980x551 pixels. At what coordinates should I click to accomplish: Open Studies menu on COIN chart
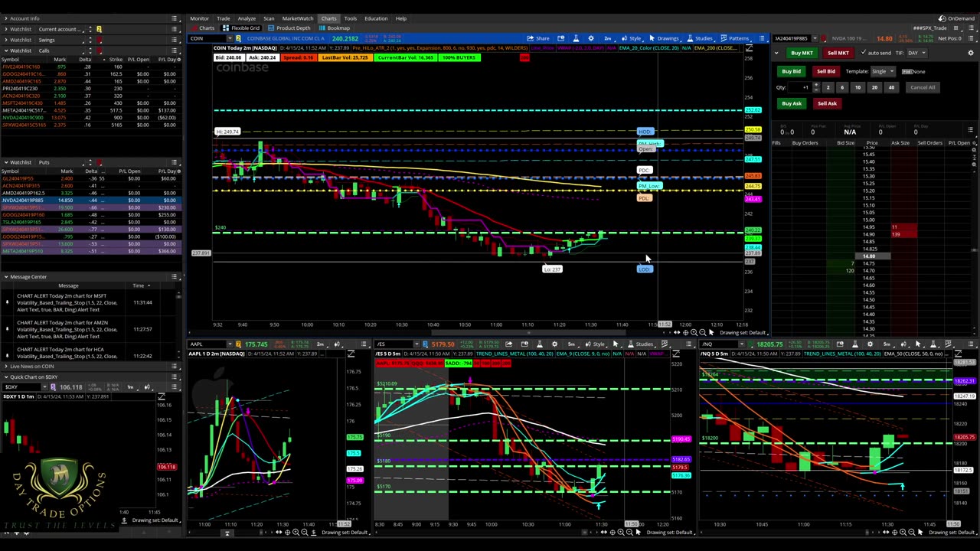(701, 38)
